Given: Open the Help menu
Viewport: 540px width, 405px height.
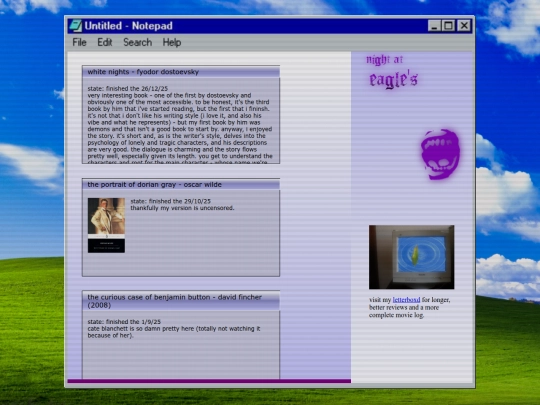Looking at the screenshot, I should pos(172,42).
